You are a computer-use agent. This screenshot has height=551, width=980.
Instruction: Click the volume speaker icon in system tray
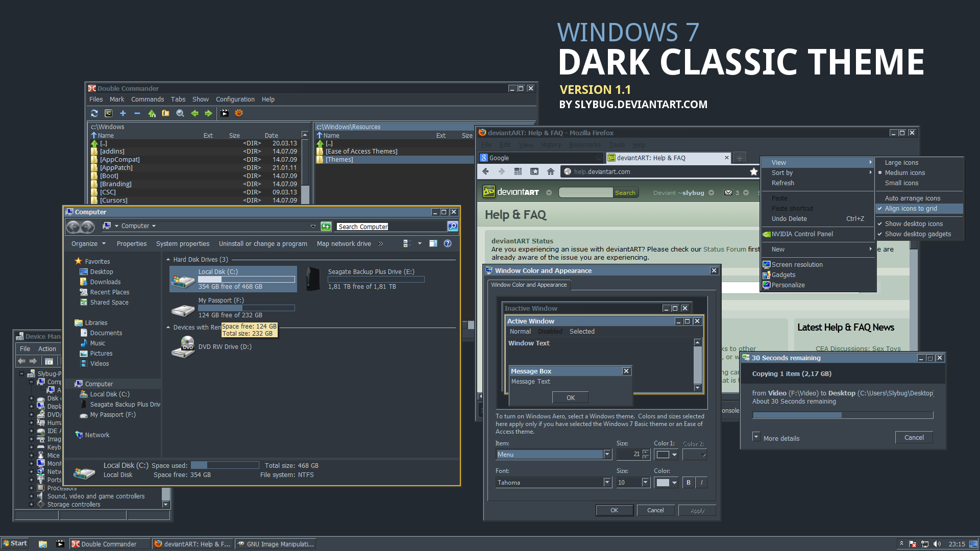pyautogui.click(x=937, y=544)
